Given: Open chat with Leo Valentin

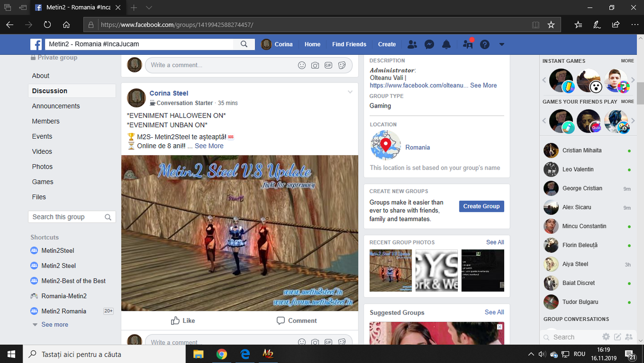Looking at the screenshot, I should click(x=587, y=169).
